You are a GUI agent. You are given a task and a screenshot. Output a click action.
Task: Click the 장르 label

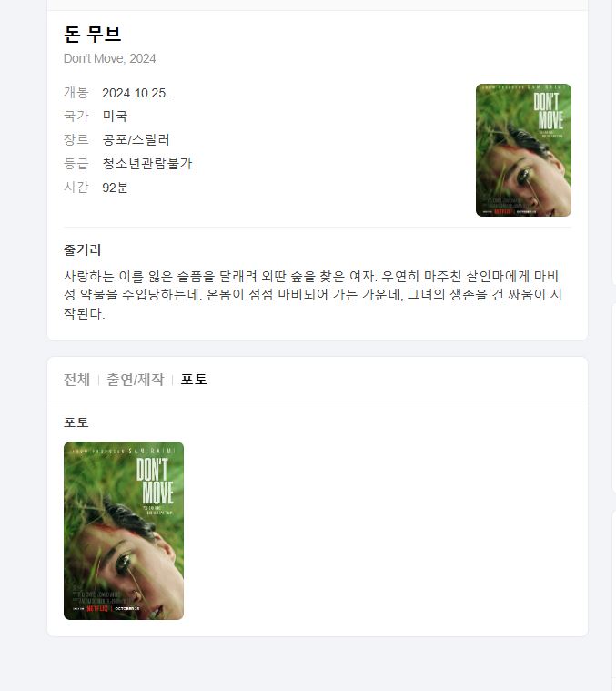pyautogui.click(x=76, y=139)
